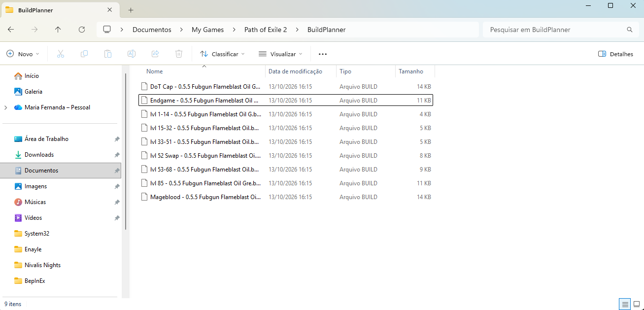Viewport: 644px width, 310px height.
Task: Click the Share icon in toolbar
Action: click(155, 54)
